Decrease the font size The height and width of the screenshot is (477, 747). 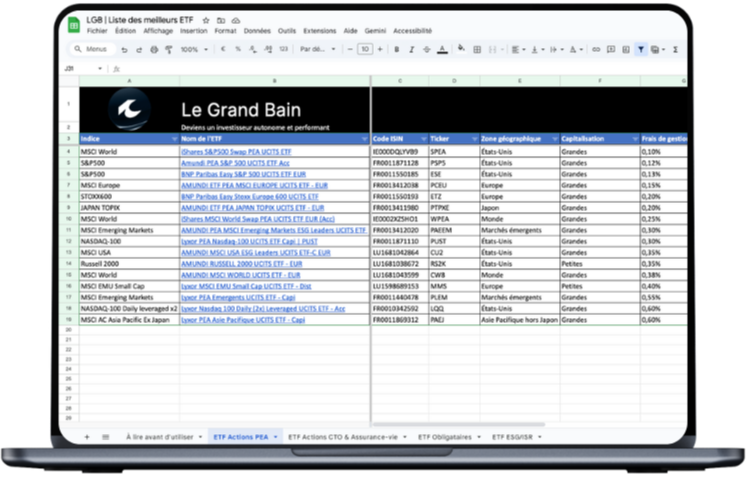[x=350, y=49]
